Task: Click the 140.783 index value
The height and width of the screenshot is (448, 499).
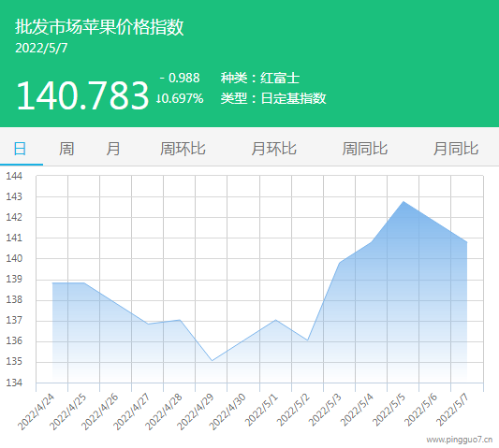Action: (x=82, y=95)
